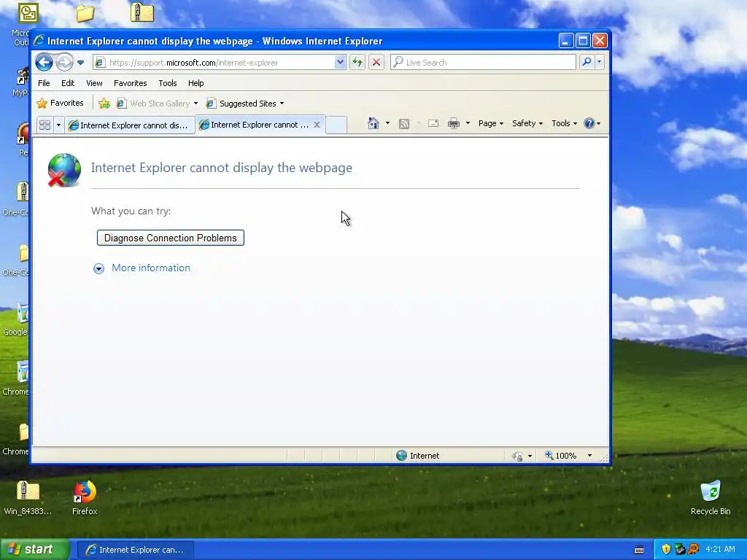Expand the More information section arrow
Screen dimensions: 747x560
(98, 268)
